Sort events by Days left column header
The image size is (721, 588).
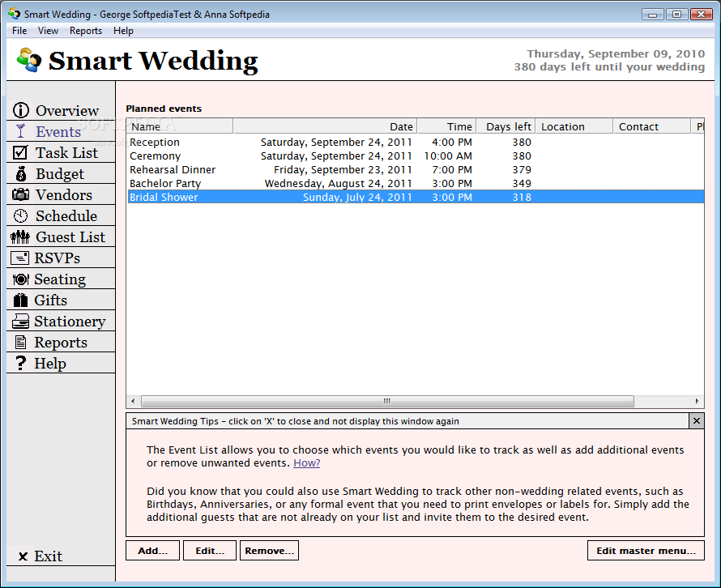click(x=506, y=126)
